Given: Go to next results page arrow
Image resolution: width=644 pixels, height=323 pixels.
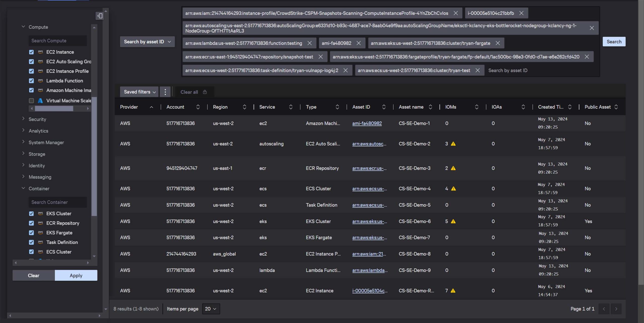Looking at the screenshot, I should pyautogui.click(x=616, y=309).
